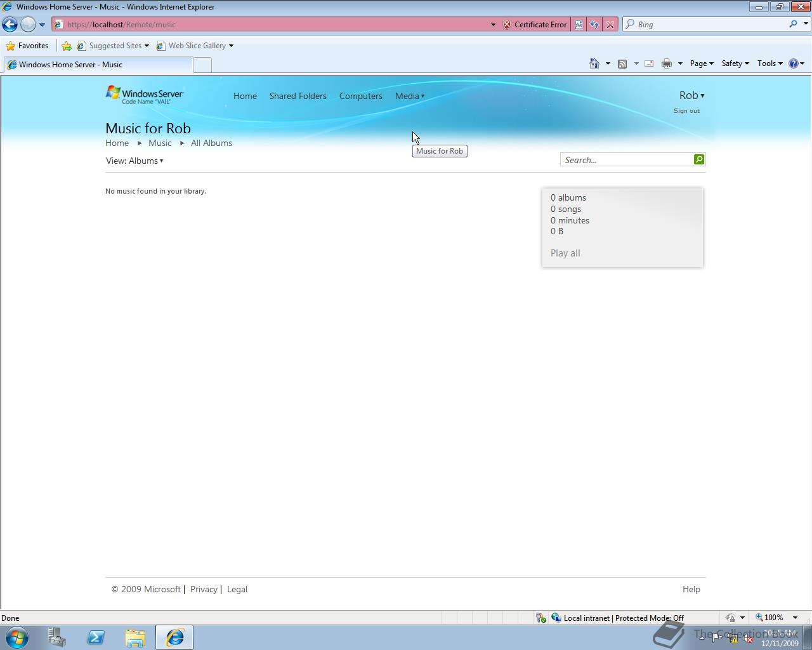Screen dimensions: 812x650
Task: Click the green music search button
Action: (699, 159)
